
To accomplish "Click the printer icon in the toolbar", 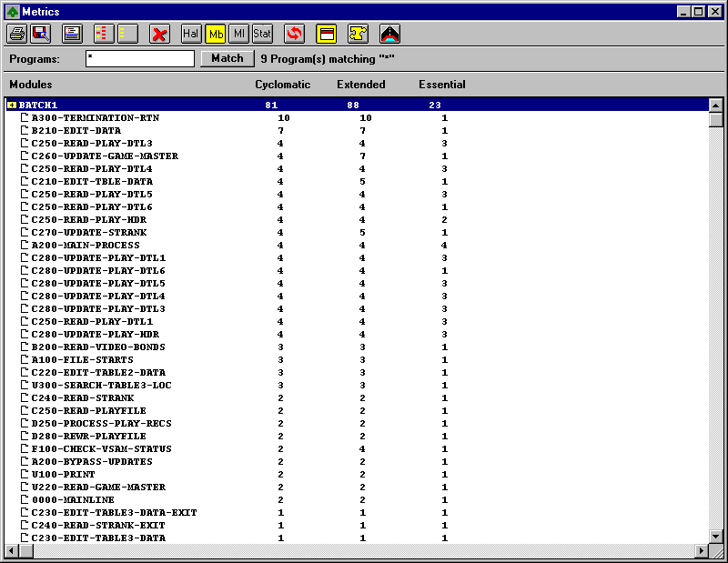I will click(x=17, y=34).
